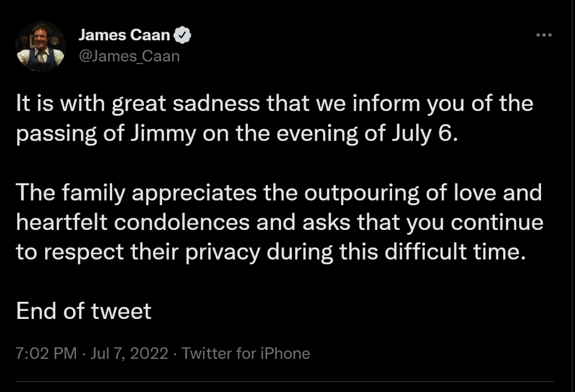
Task: Open the Twitter for iPhone source link
Action: click(246, 353)
